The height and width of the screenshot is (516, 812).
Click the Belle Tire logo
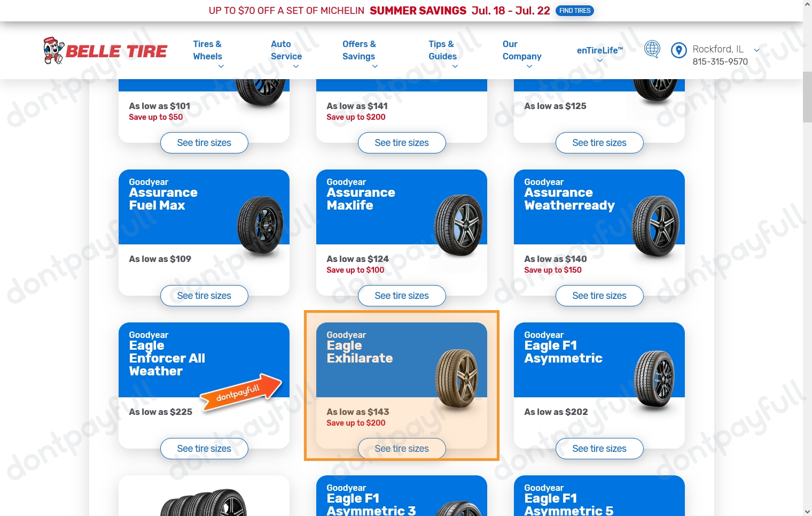tap(105, 51)
